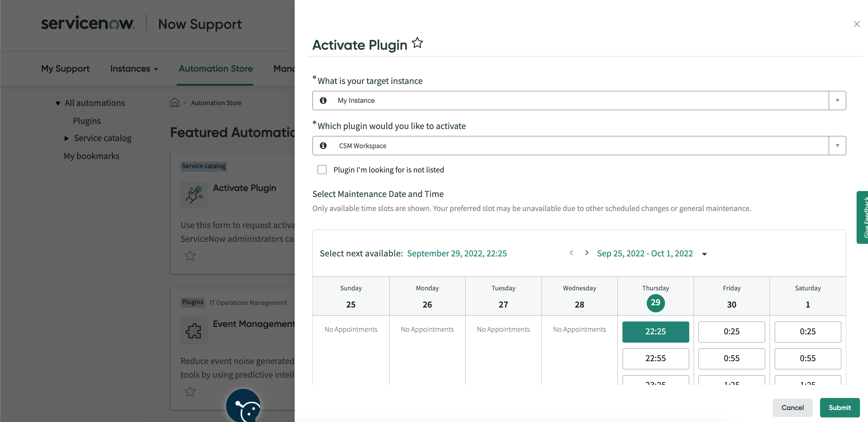This screenshot has width=868, height=422.
Task: Click the home breadcrumb icon
Action: (x=174, y=102)
